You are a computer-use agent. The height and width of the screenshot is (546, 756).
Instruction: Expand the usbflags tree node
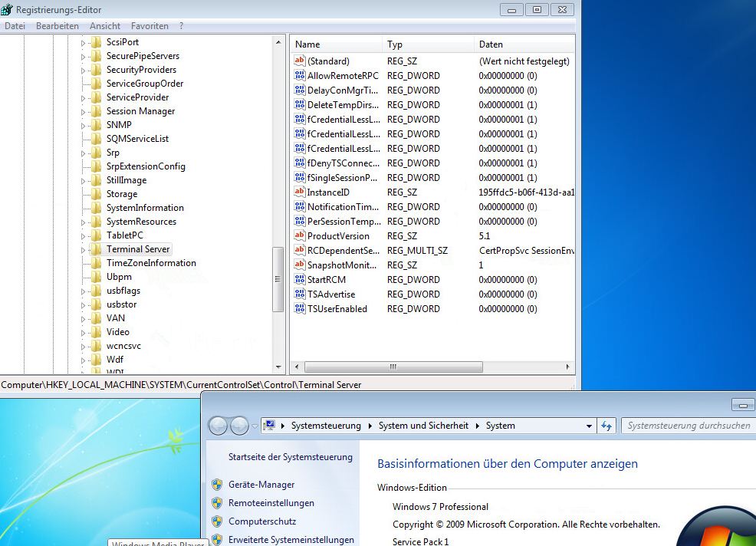click(x=83, y=291)
